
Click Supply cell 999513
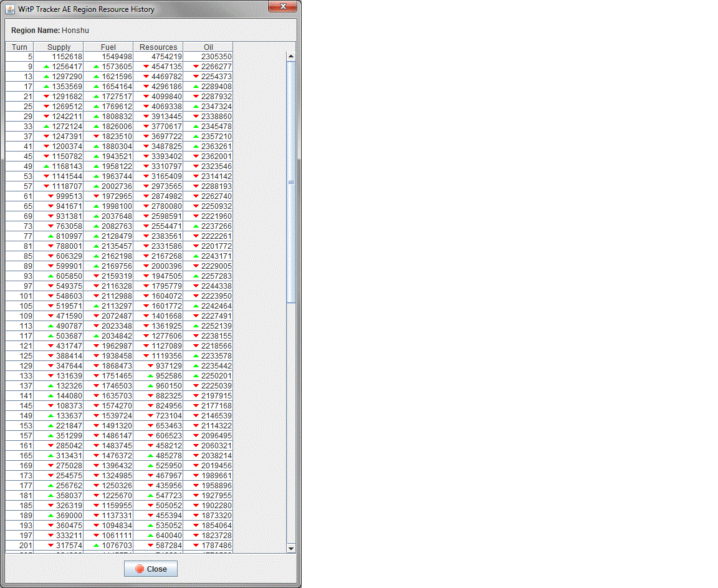[x=59, y=196]
